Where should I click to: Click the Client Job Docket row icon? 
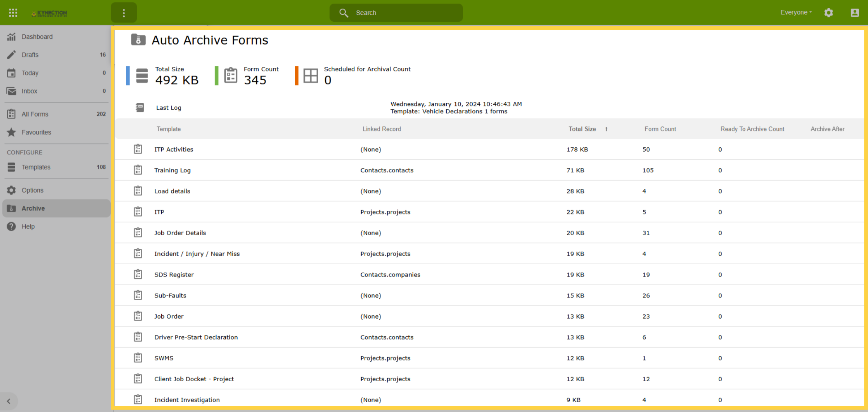(x=138, y=379)
